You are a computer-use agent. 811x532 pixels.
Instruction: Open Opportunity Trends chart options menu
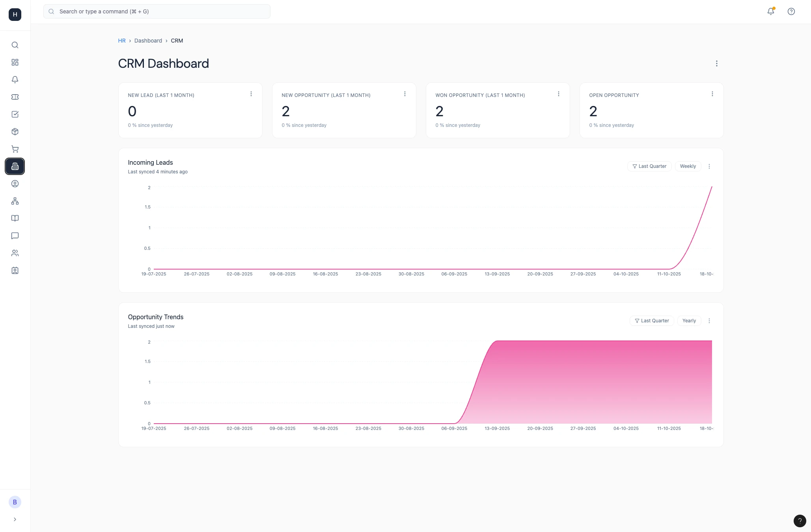[x=709, y=321]
